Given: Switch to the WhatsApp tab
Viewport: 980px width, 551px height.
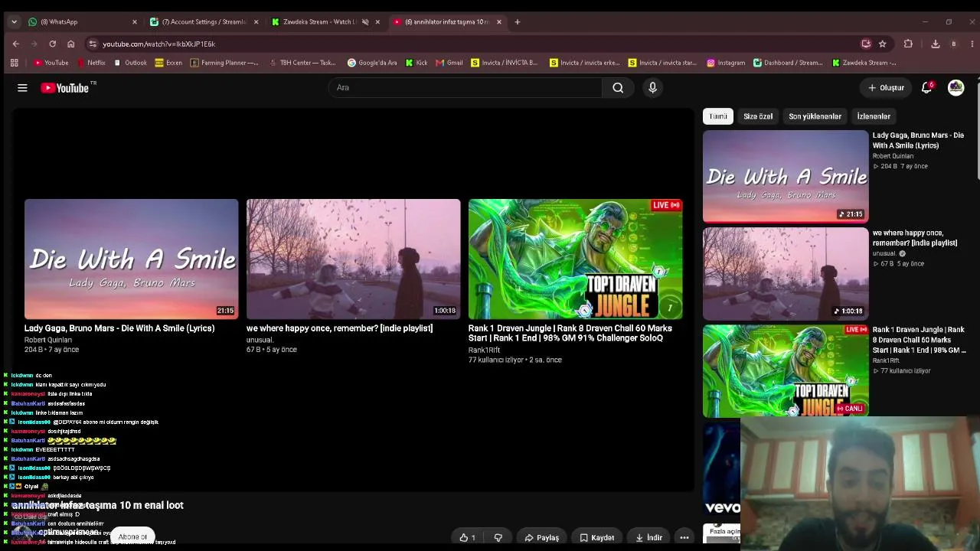Looking at the screenshot, I should click(82, 22).
